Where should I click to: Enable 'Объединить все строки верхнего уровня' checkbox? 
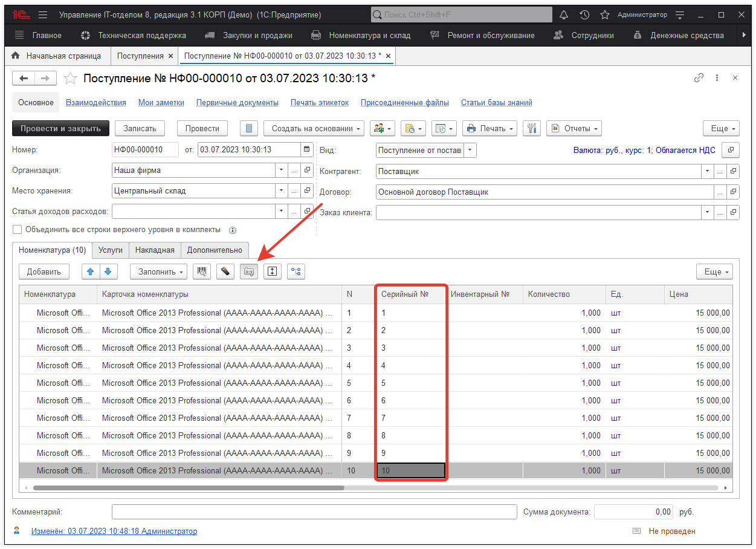tap(17, 230)
